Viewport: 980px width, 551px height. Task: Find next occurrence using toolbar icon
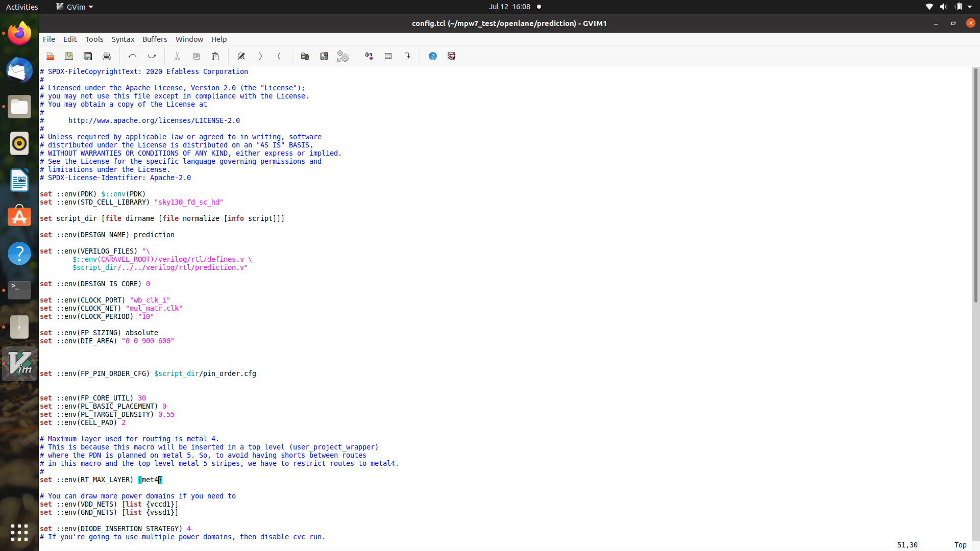(260, 56)
